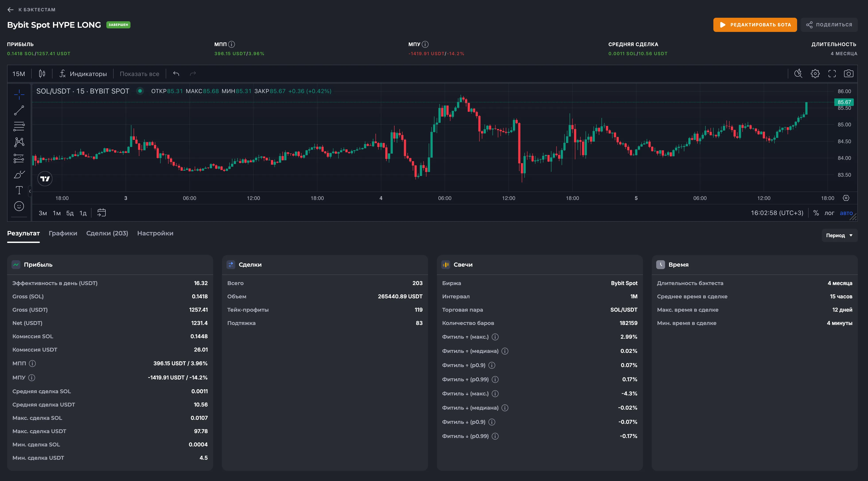The image size is (868, 481).
Task: Click Макс. время в сделке value 12 дней
Action: pyautogui.click(x=842, y=310)
